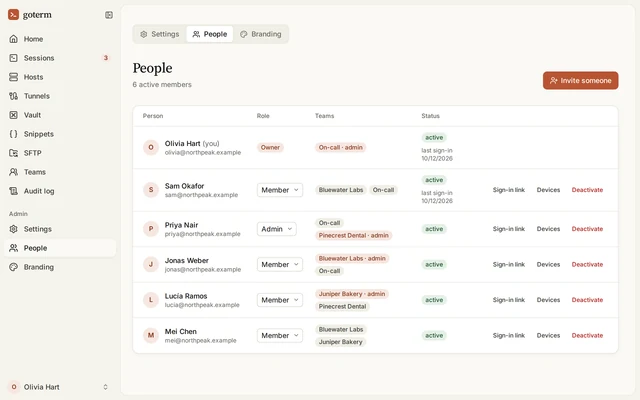Image resolution: width=640 pixels, height=400 pixels.
Task: Open Mei Chen's Member role dropdown
Action: (x=280, y=336)
